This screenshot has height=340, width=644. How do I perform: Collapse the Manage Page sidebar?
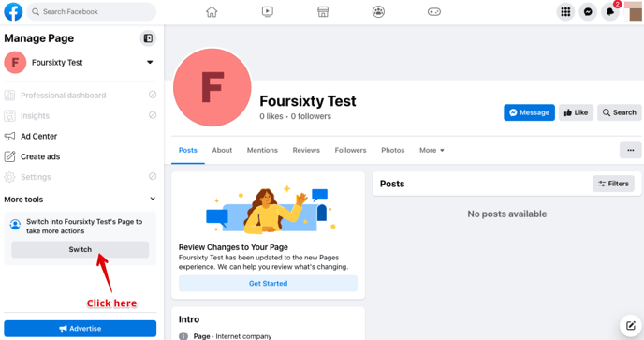[148, 38]
